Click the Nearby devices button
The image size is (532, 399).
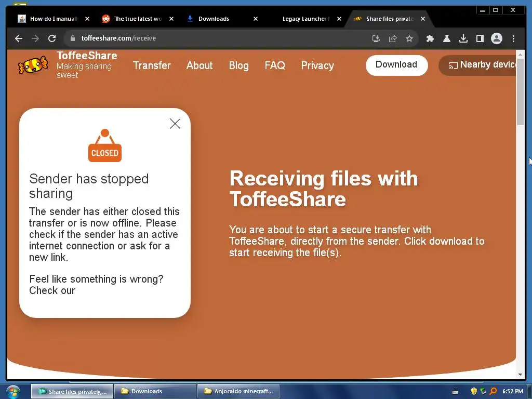coord(478,65)
